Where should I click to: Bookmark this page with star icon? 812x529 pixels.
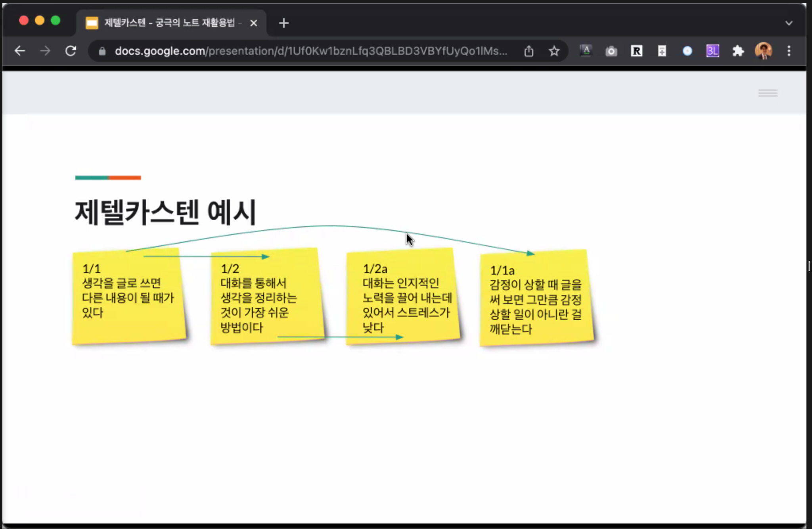pyautogui.click(x=554, y=51)
